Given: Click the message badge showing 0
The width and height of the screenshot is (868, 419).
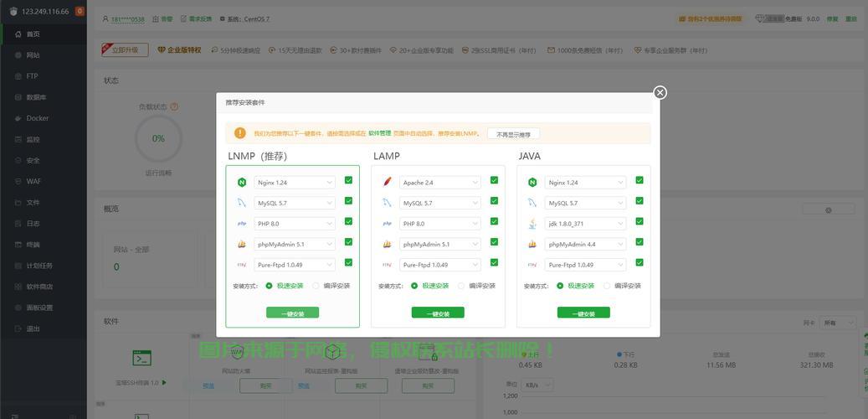Looking at the screenshot, I should tap(80, 11).
